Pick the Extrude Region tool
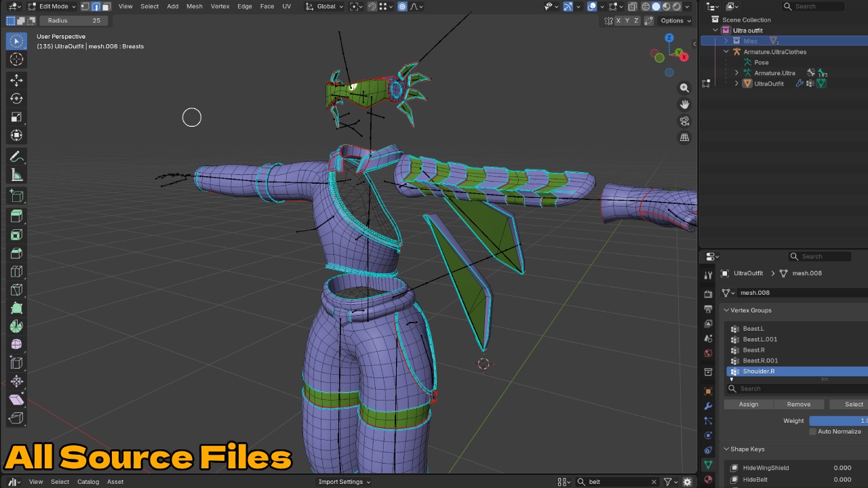This screenshot has width=868, height=488. pyautogui.click(x=16, y=216)
